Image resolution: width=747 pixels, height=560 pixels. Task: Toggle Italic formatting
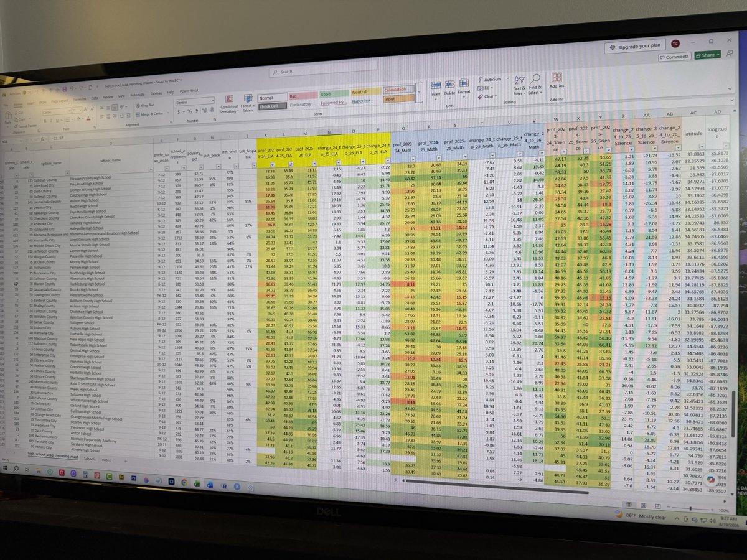(51, 120)
